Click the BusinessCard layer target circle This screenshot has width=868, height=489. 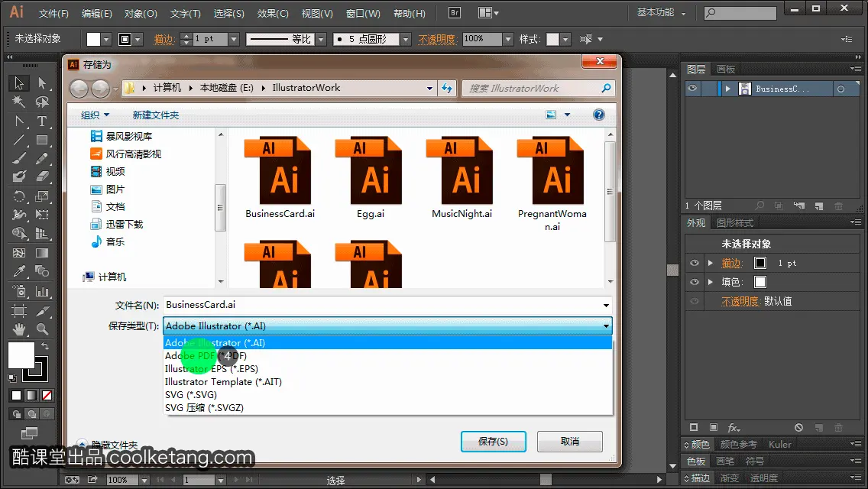pyautogui.click(x=840, y=89)
